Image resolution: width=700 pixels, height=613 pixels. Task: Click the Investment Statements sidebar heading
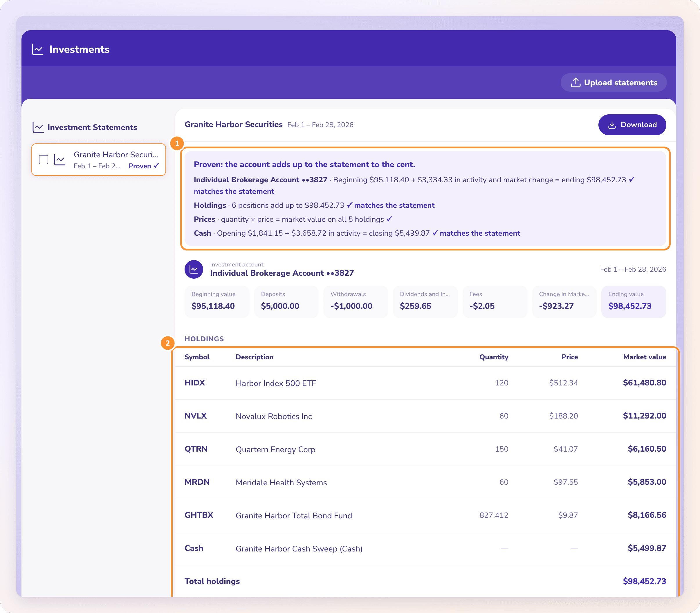(92, 127)
